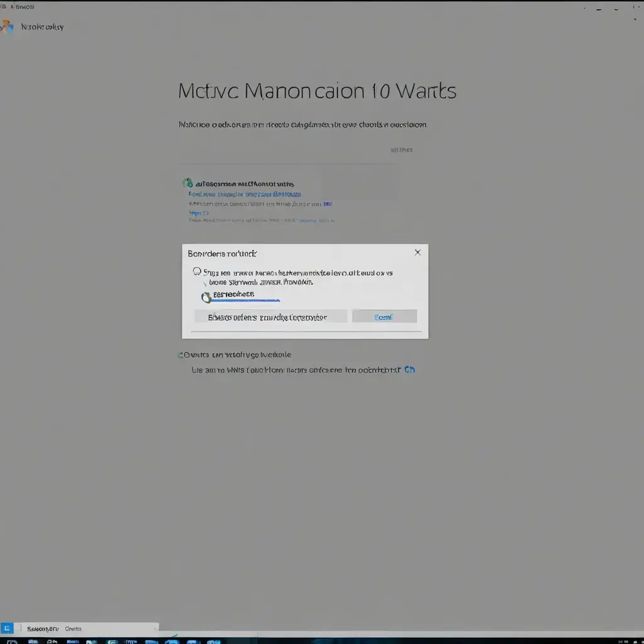Expand the chevron at search bar right edge
Image resolution: width=644 pixels, height=644 pixels.
(156, 628)
